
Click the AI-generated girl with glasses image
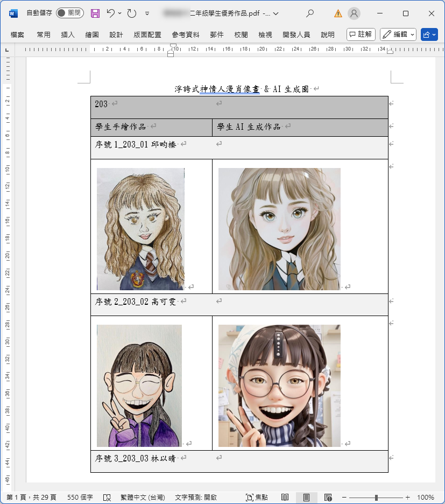(x=279, y=386)
